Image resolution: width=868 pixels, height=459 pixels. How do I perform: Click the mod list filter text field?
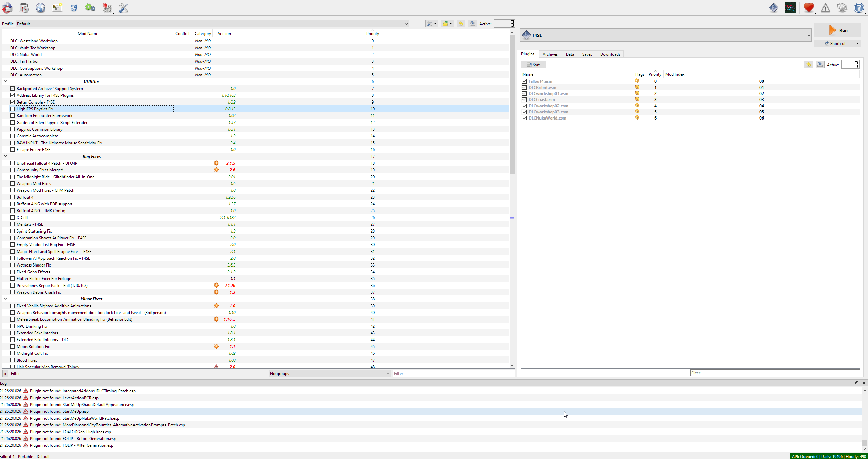(x=454, y=374)
